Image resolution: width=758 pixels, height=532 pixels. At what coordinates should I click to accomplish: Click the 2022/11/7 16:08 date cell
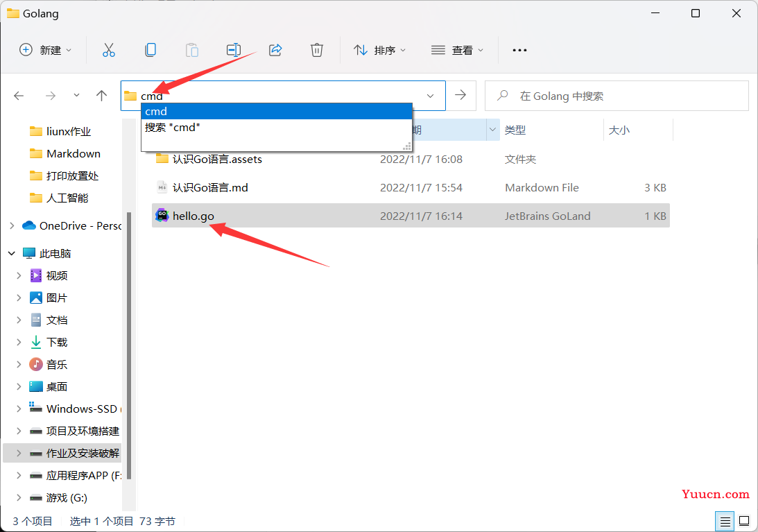point(421,159)
